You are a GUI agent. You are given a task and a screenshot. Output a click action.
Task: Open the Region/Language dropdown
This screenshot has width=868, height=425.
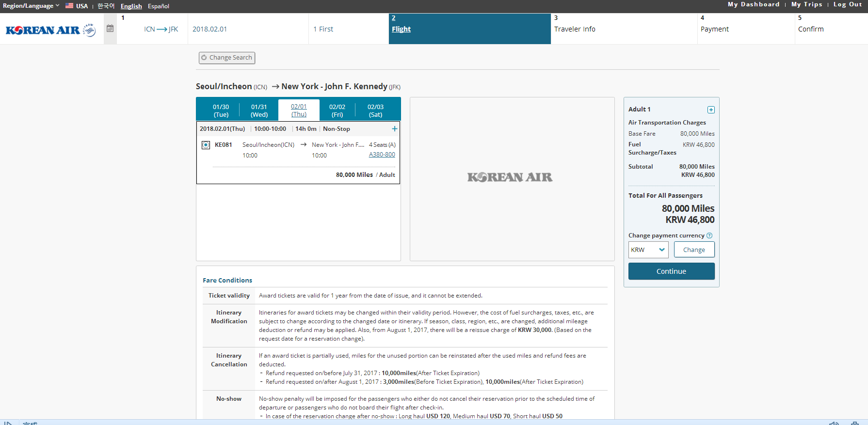pyautogui.click(x=31, y=6)
